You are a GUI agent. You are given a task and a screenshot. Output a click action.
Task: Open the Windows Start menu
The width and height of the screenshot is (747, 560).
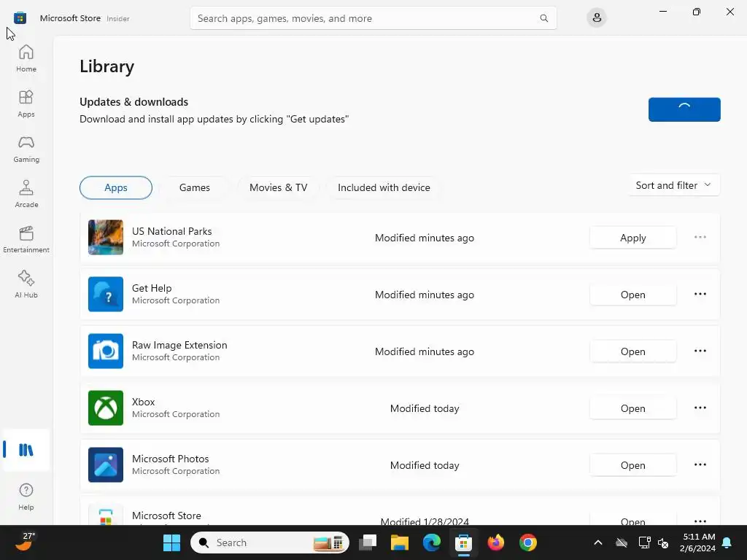click(171, 542)
